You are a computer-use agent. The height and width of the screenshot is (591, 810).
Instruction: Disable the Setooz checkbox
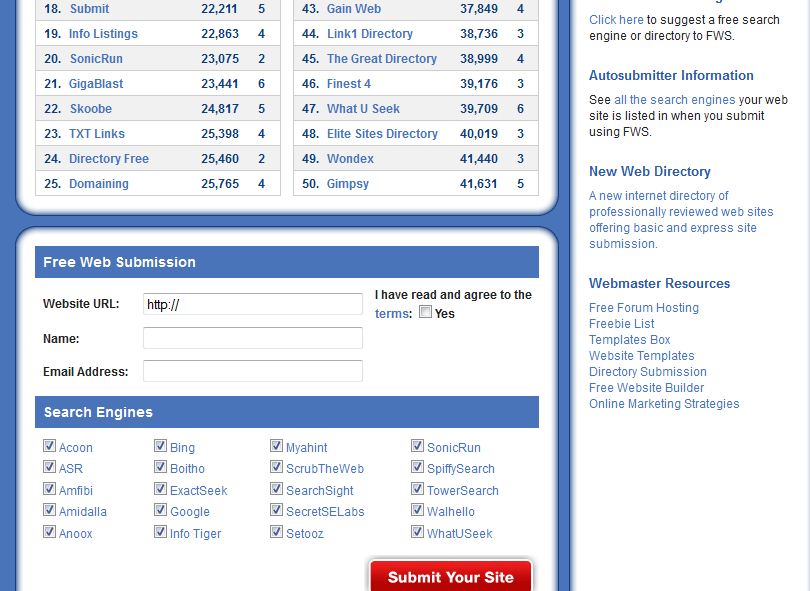[x=276, y=532]
